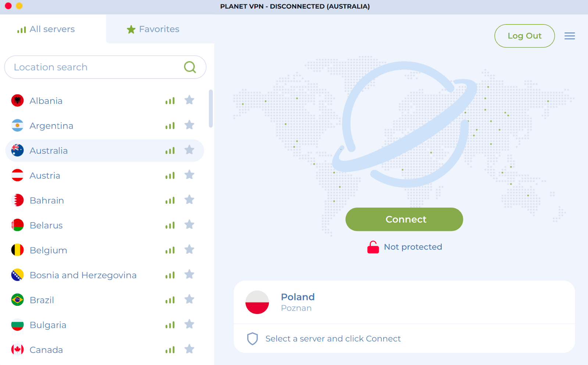Open the Favorites tab

coord(153,29)
